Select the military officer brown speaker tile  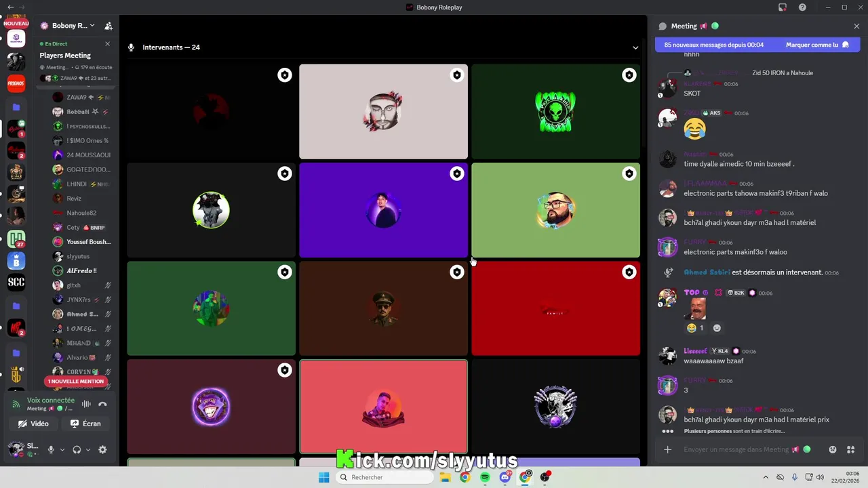pyautogui.click(x=383, y=308)
